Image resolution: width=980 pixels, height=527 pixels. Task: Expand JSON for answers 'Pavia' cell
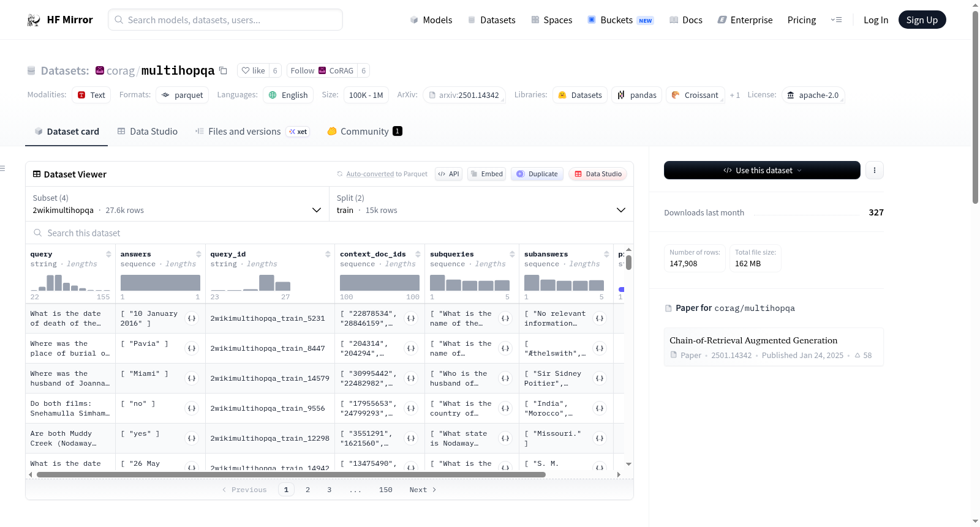pyautogui.click(x=192, y=348)
